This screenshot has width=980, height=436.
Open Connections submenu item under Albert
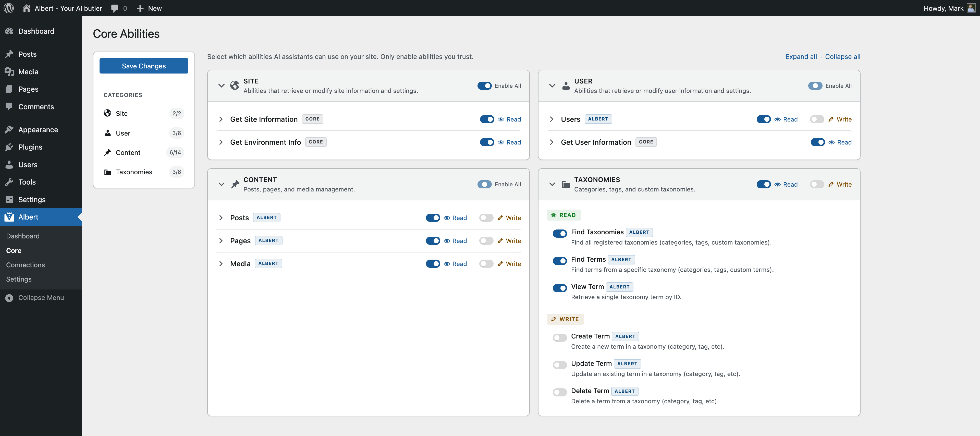point(26,265)
